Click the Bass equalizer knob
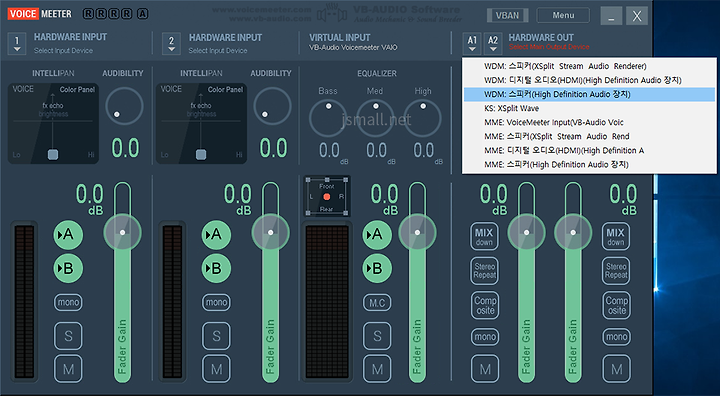 tap(328, 119)
